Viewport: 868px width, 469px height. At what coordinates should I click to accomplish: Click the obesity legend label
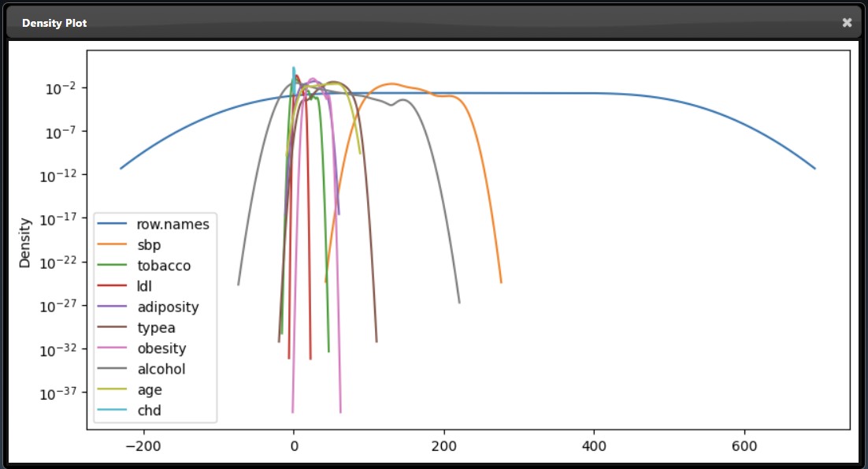coord(161,348)
